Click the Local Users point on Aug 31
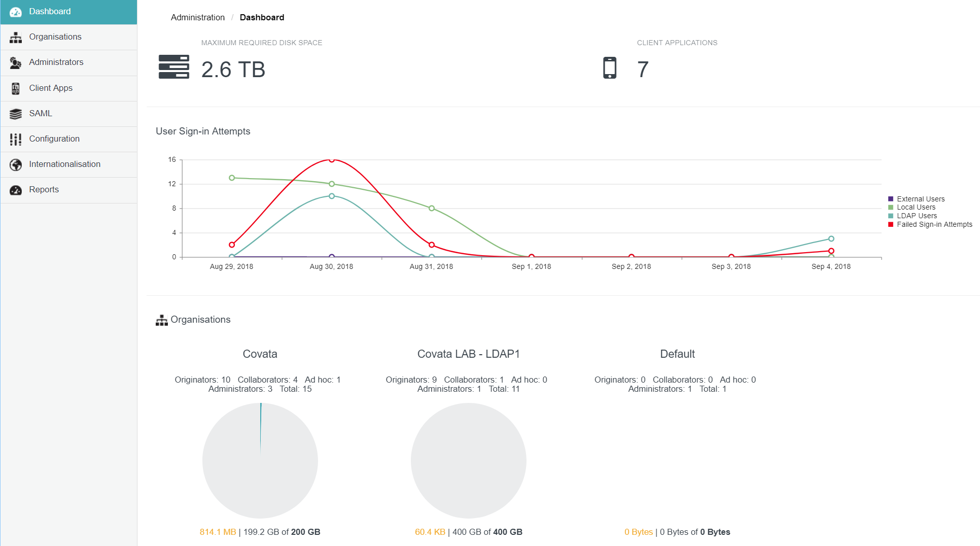The image size is (980, 546). point(432,208)
